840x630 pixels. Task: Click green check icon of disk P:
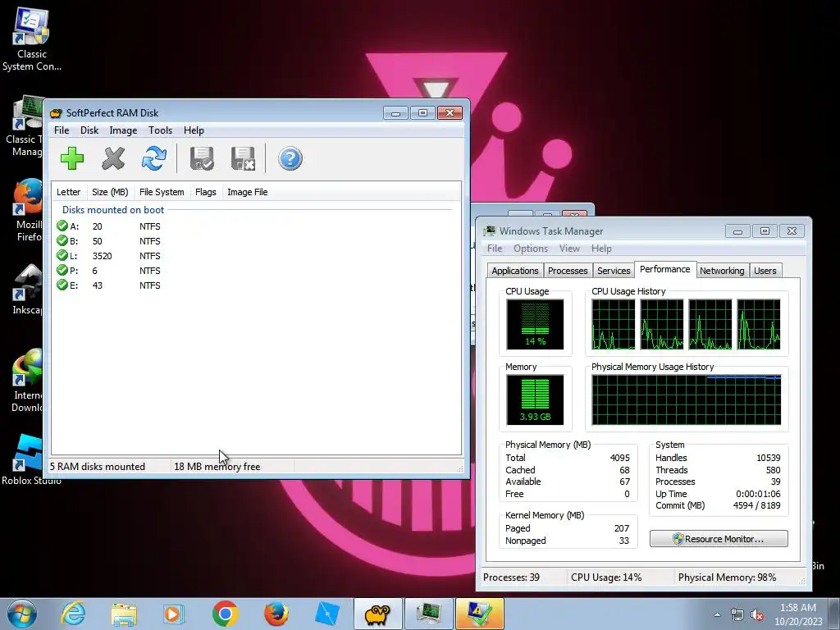click(x=62, y=271)
